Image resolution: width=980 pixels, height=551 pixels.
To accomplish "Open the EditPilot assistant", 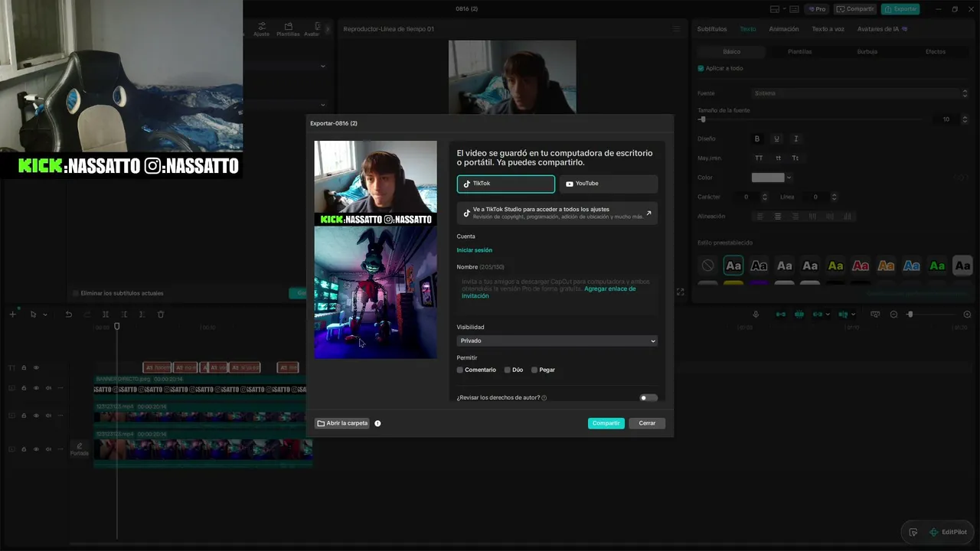I will (948, 532).
